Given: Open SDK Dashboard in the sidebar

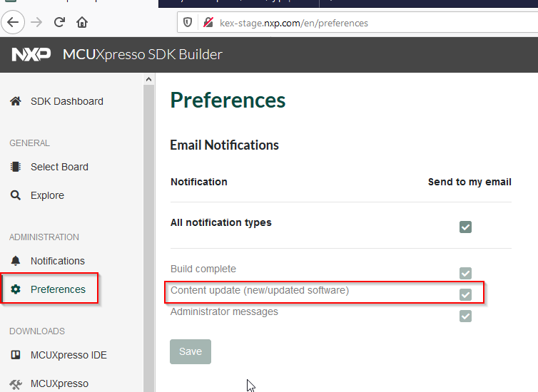Looking at the screenshot, I should 67,101.
